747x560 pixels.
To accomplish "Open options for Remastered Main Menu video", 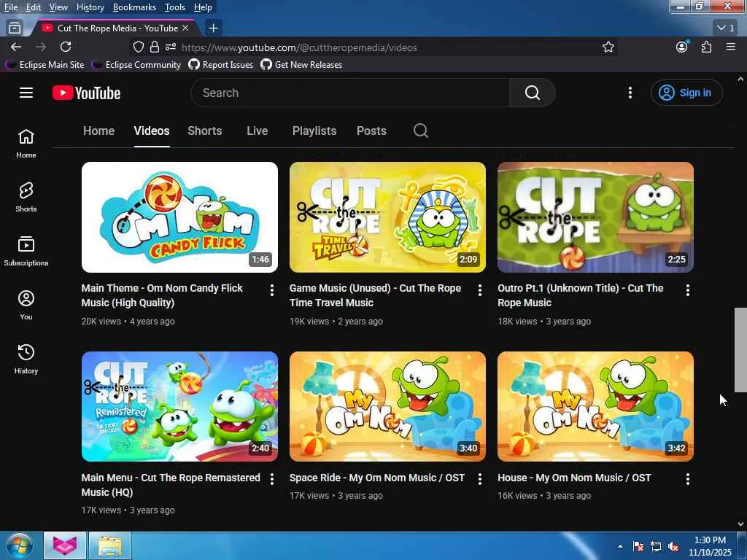I will (271, 479).
